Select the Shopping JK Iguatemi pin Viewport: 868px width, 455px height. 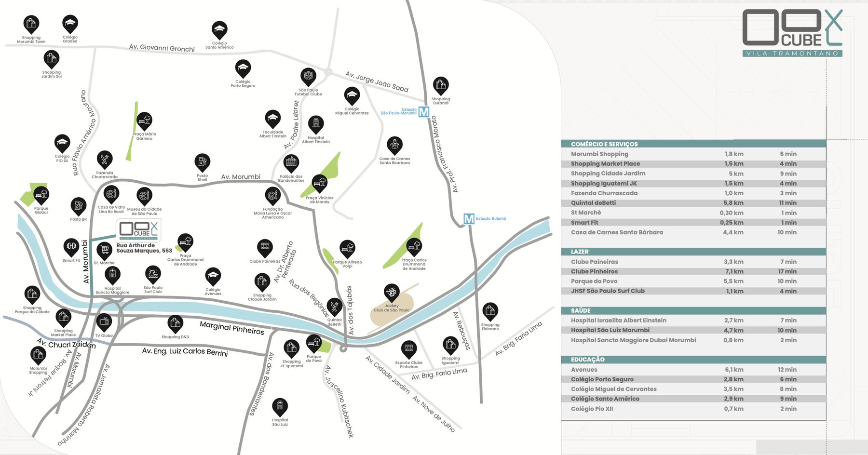coord(292,349)
